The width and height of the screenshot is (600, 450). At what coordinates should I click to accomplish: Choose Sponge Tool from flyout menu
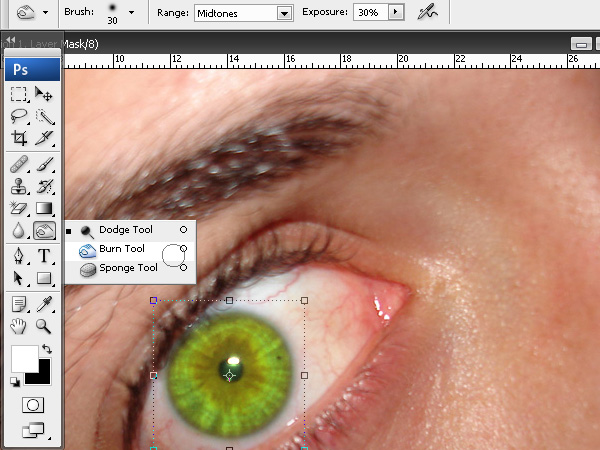(130, 268)
